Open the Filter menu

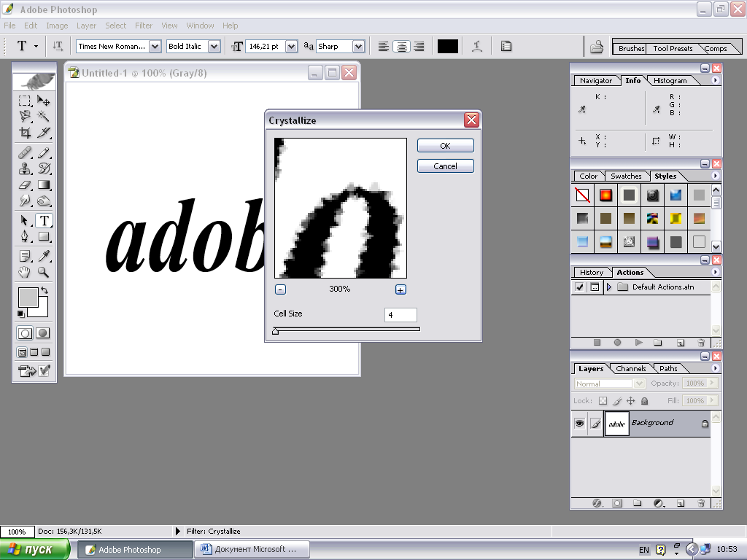pos(144,26)
